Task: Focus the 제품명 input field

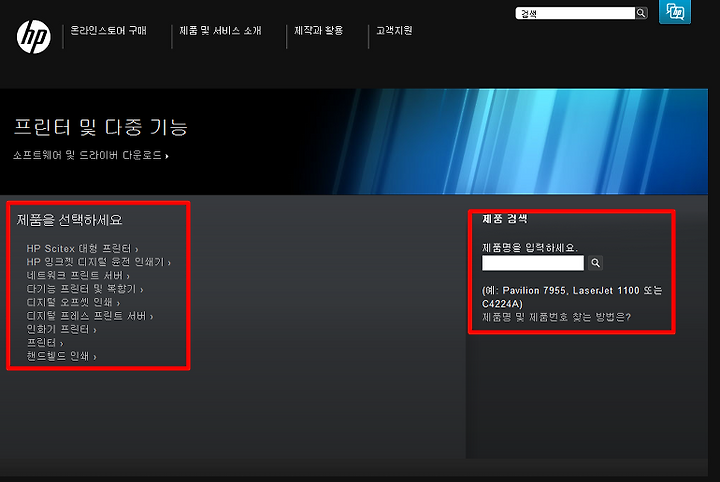Action: pos(533,263)
